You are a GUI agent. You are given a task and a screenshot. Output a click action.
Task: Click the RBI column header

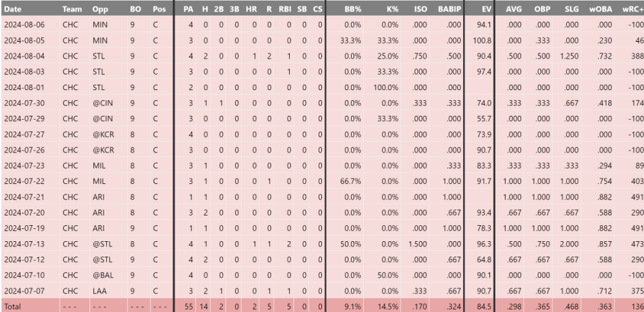tap(285, 10)
